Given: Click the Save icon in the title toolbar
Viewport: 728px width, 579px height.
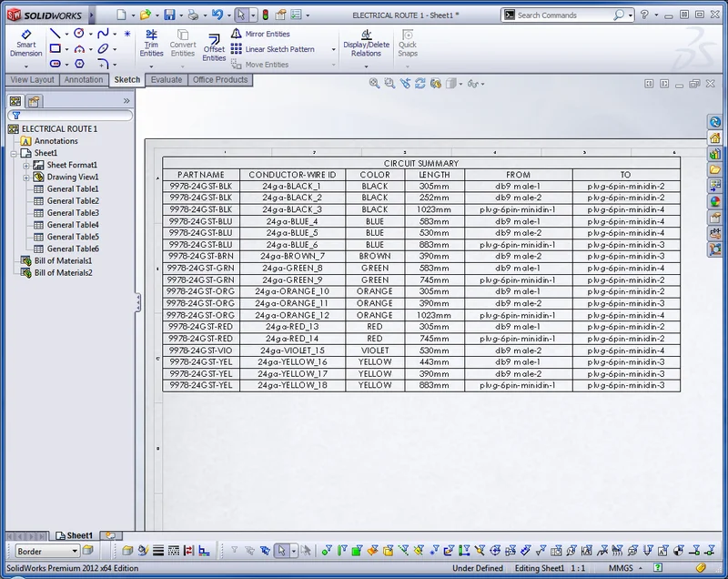Looking at the screenshot, I should (x=169, y=15).
